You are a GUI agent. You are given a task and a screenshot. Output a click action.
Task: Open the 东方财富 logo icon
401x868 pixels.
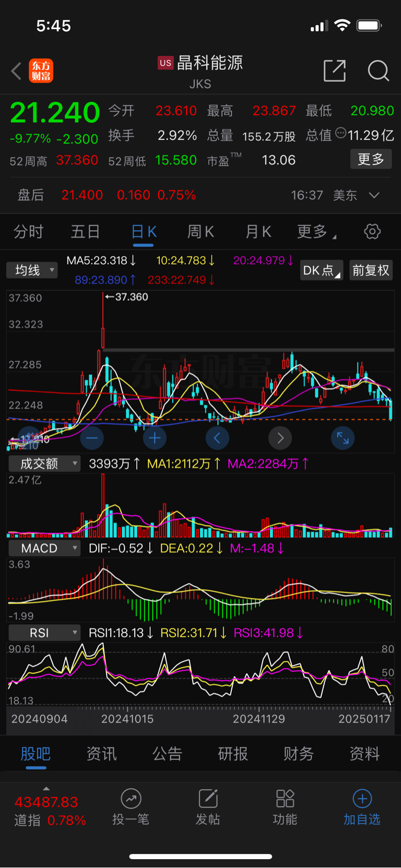[x=41, y=71]
